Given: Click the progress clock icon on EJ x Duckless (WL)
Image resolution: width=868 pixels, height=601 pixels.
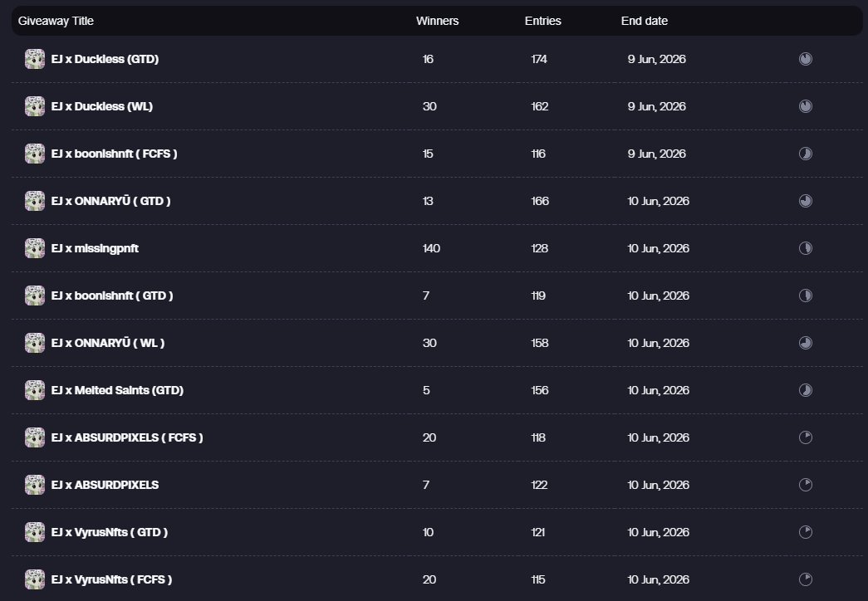Looking at the screenshot, I should [806, 106].
